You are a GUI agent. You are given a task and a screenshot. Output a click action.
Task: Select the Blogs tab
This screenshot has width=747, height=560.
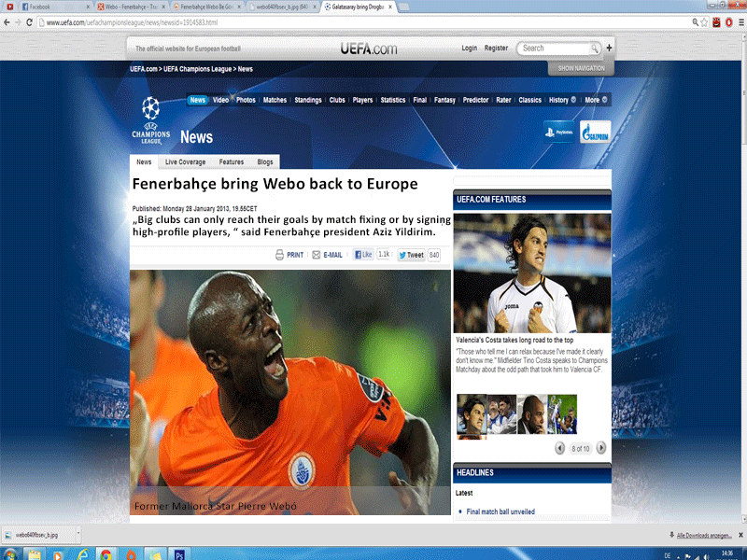click(x=265, y=161)
